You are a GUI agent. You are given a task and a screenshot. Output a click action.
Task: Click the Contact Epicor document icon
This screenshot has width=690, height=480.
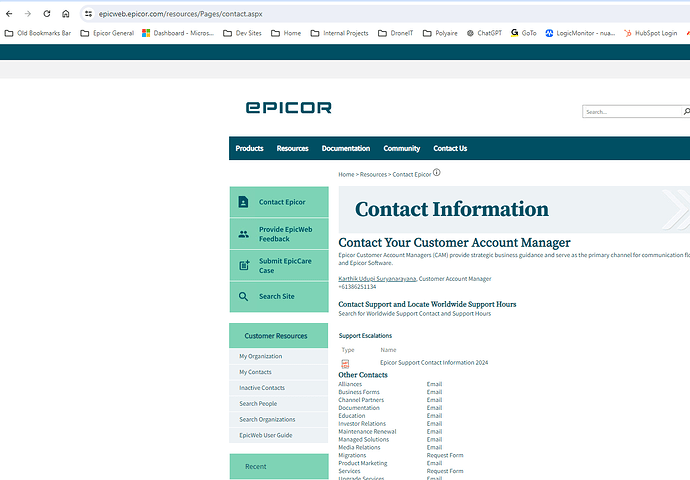point(243,202)
